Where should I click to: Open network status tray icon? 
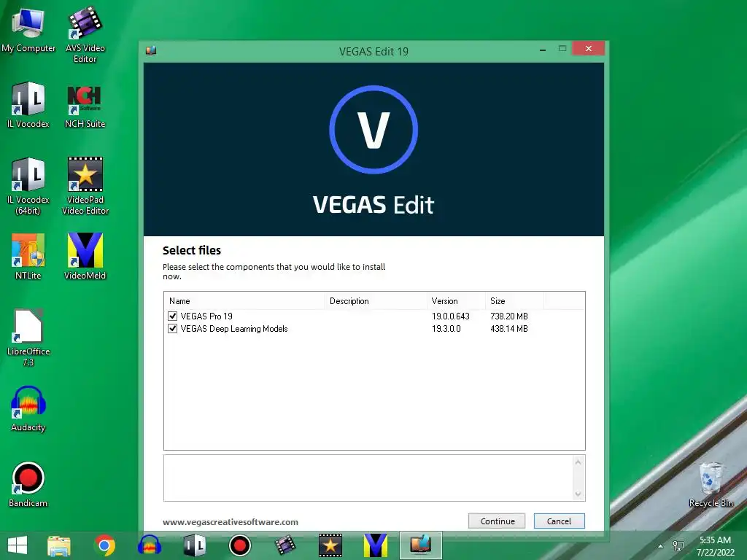coord(678,546)
